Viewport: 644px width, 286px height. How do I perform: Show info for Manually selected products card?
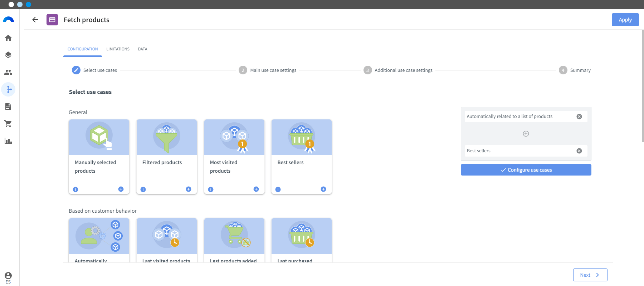(x=75, y=189)
